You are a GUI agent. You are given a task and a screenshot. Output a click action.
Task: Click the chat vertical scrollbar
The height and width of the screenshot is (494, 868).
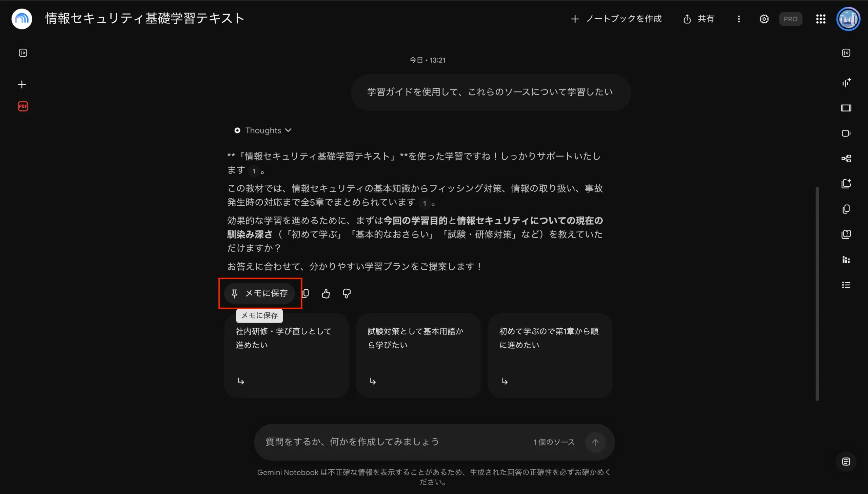click(817, 293)
